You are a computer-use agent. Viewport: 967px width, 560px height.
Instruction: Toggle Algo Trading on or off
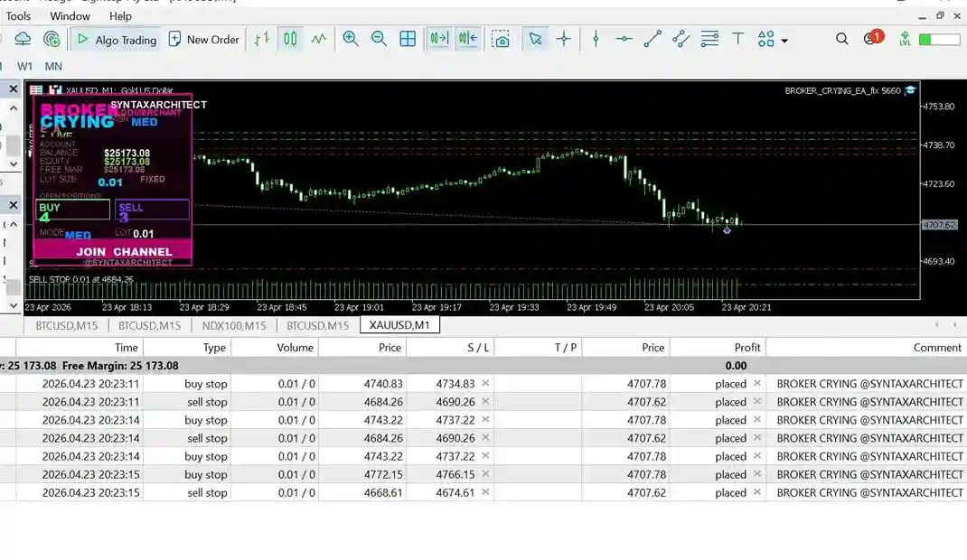pyautogui.click(x=117, y=39)
